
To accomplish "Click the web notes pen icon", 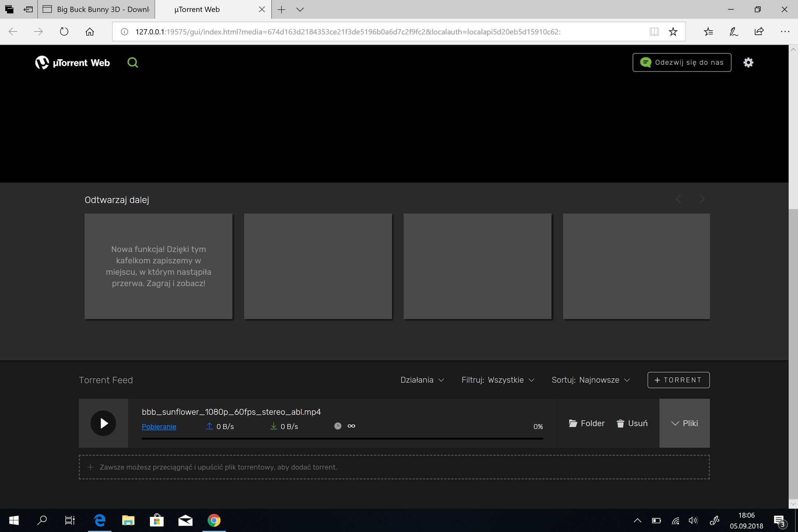I will click(x=733, y=32).
